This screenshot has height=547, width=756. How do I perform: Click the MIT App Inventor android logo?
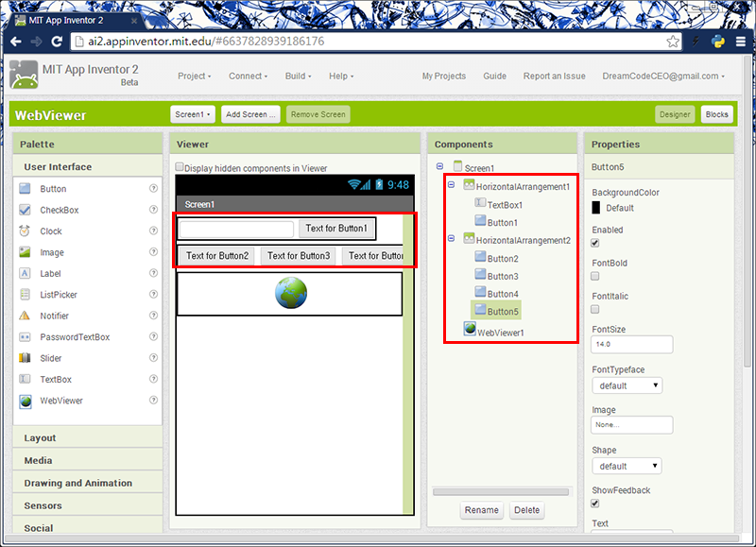[24, 75]
